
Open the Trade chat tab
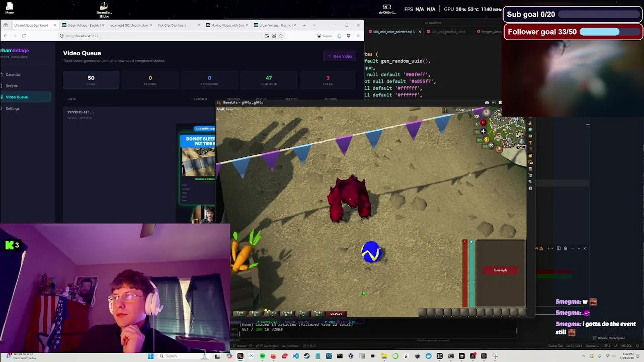click(318, 313)
